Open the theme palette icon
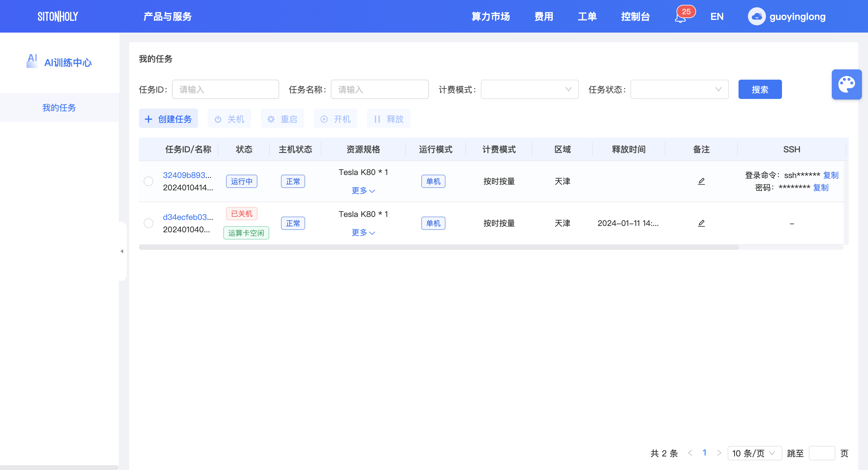868x470 pixels. 847,84
